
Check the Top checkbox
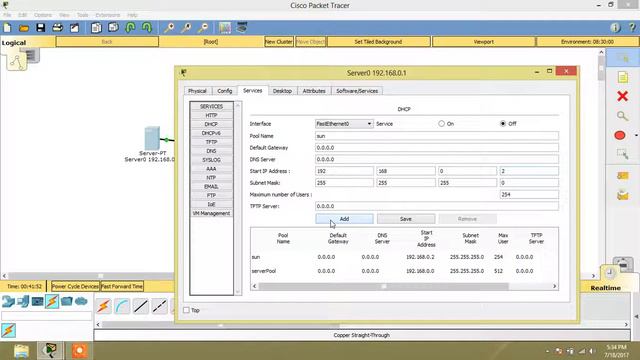(x=187, y=310)
